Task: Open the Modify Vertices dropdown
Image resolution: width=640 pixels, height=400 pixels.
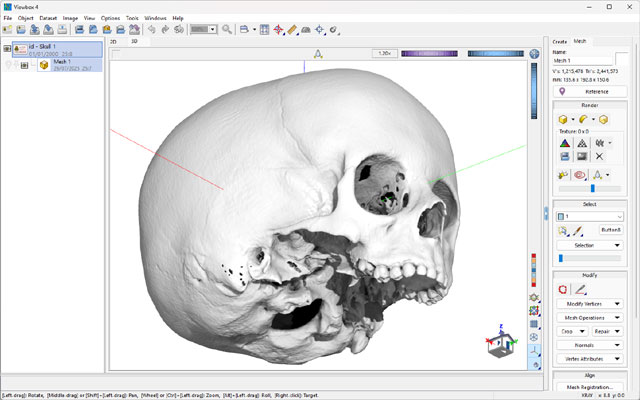Action: pyautogui.click(x=589, y=303)
